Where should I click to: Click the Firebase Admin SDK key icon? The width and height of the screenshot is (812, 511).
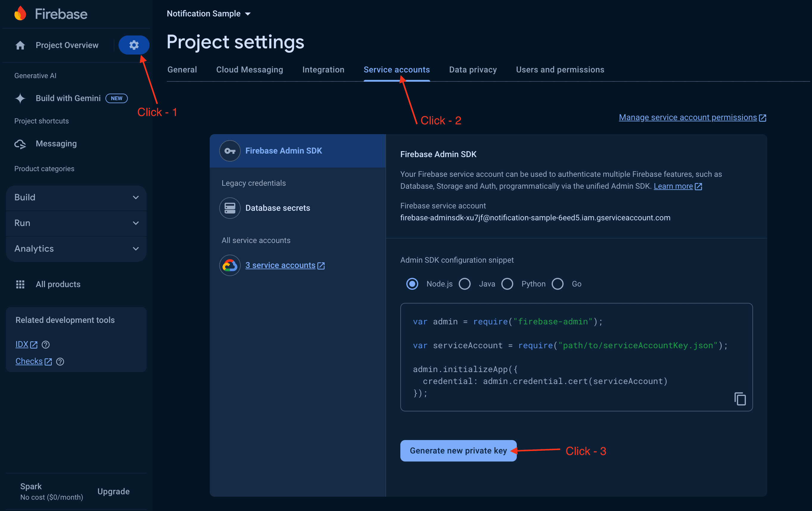(x=230, y=151)
